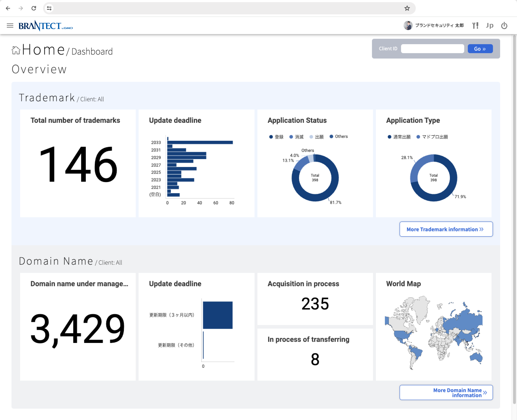Image resolution: width=517 pixels, height=420 pixels.
Task: Click the page vertical scrollbar
Action: [x=514, y=218]
